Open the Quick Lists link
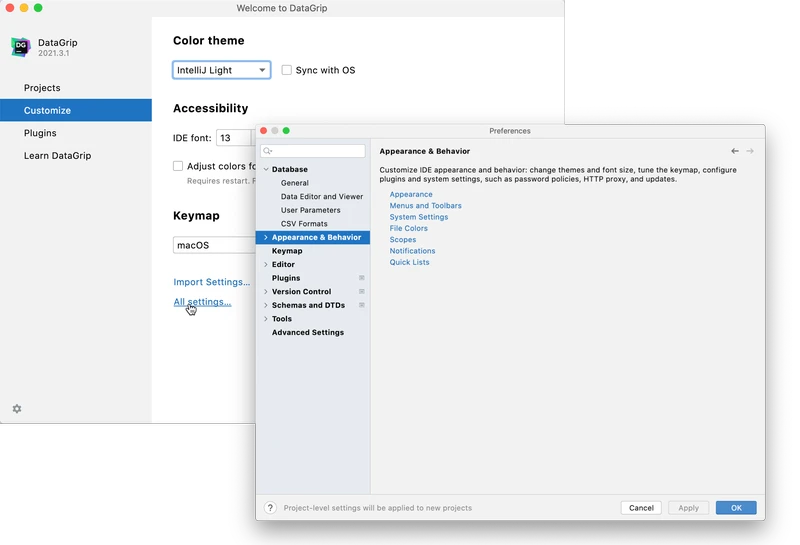The height and width of the screenshot is (545, 800). pyautogui.click(x=409, y=262)
